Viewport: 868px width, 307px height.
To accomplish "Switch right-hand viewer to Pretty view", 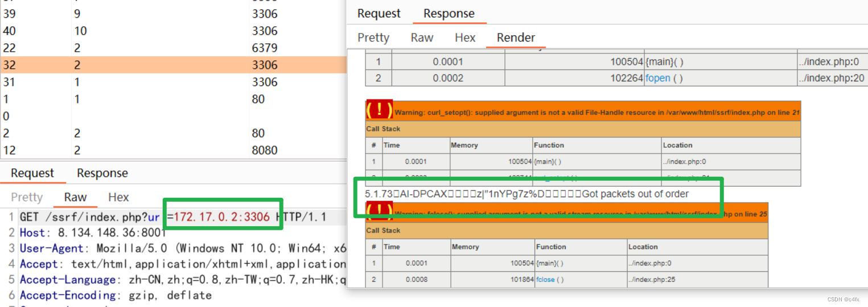I will (x=373, y=38).
